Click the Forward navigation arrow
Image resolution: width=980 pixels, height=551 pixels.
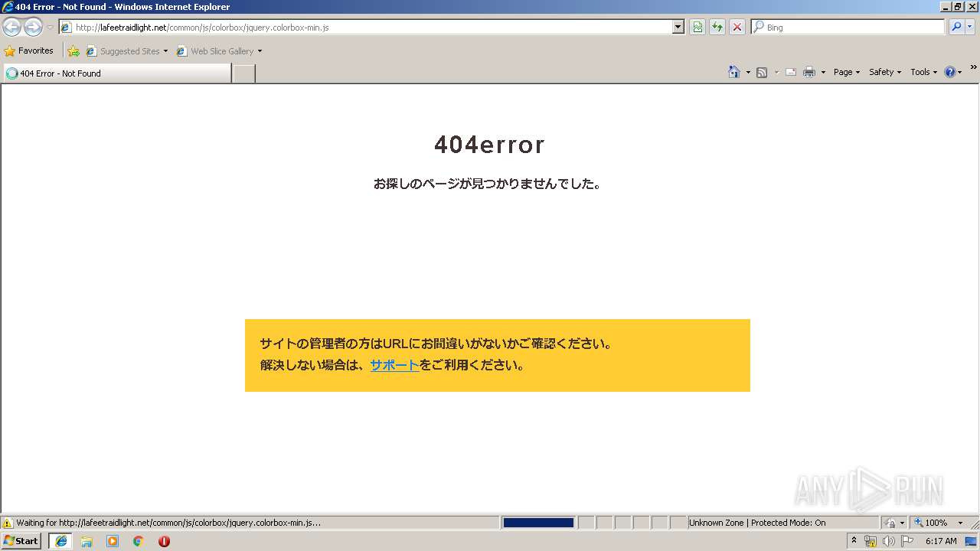point(33,28)
